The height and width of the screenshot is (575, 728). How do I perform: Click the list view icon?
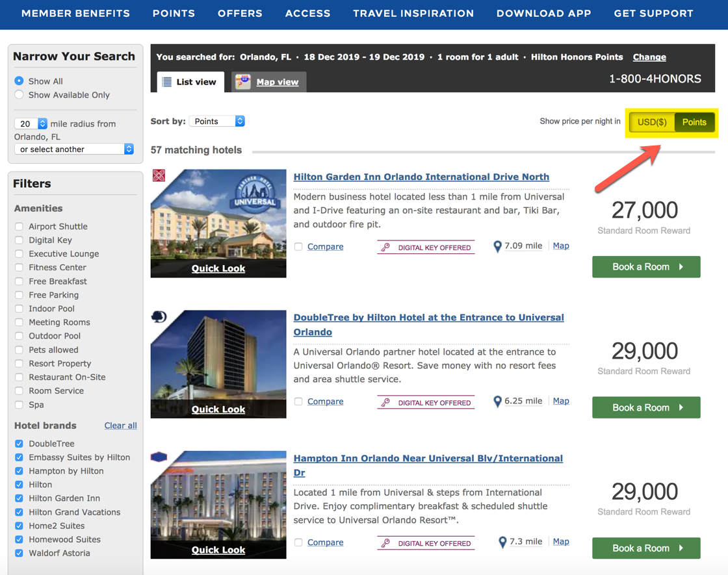click(166, 82)
